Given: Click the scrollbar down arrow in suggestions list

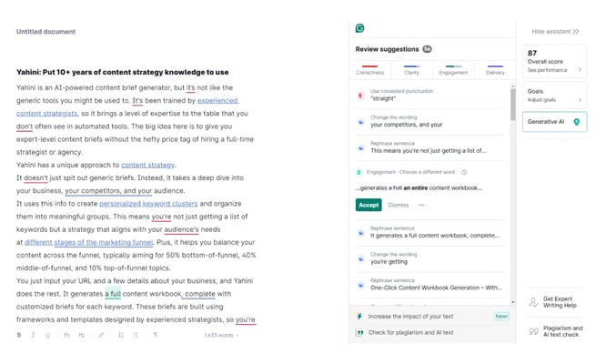Looking at the screenshot, I should click(x=513, y=302).
